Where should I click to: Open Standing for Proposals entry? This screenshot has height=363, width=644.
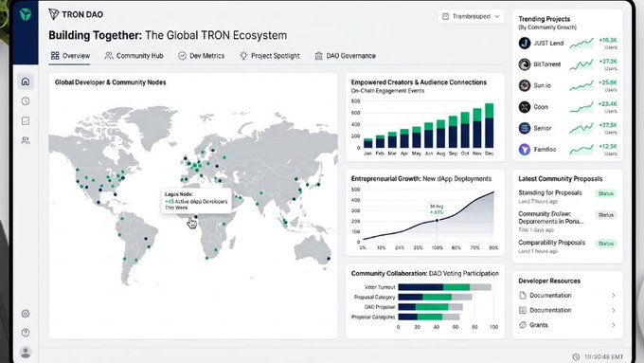pyautogui.click(x=550, y=192)
